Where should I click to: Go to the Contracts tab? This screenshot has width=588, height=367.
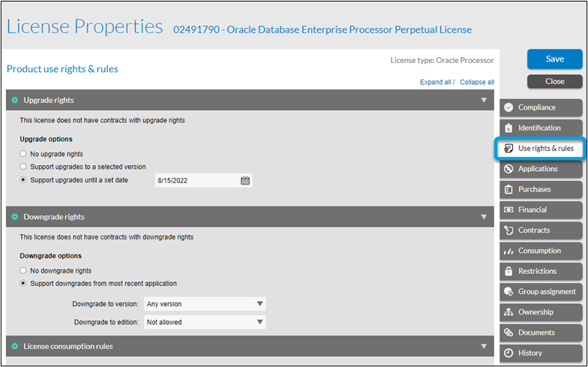[x=541, y=230]
